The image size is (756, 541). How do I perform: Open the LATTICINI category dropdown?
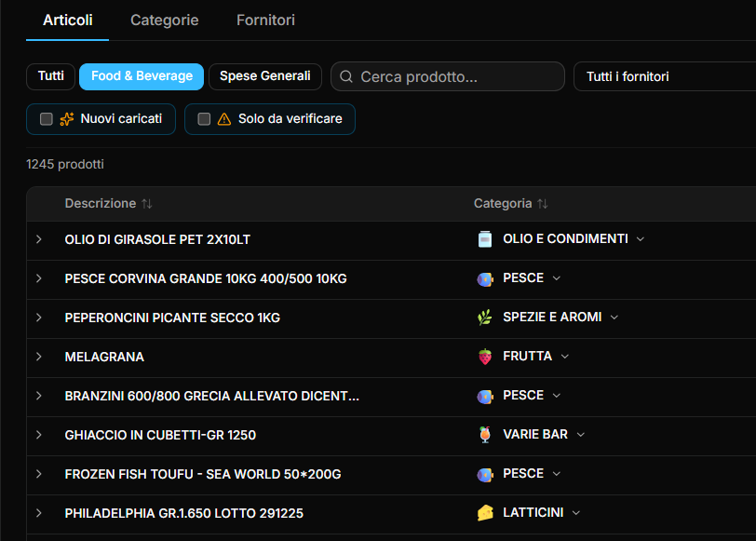[x=575, y=512]
